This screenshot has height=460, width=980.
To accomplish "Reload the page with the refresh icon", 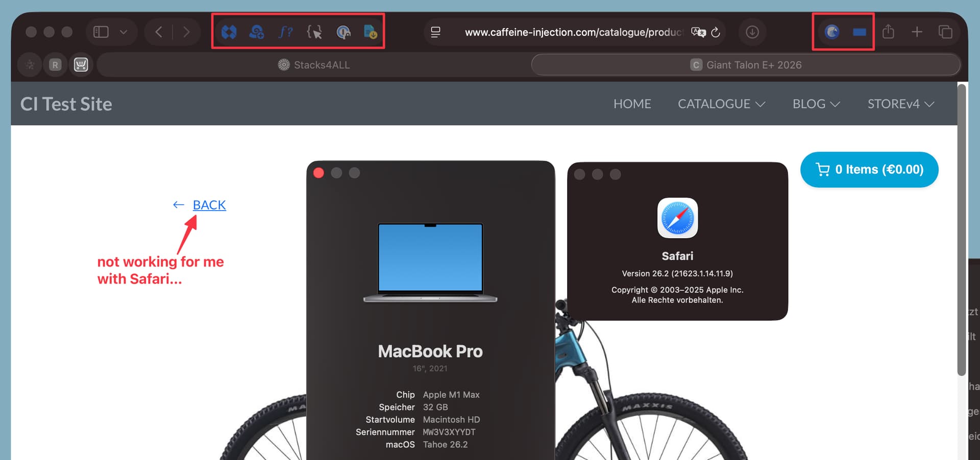I will tap(716, 32).
